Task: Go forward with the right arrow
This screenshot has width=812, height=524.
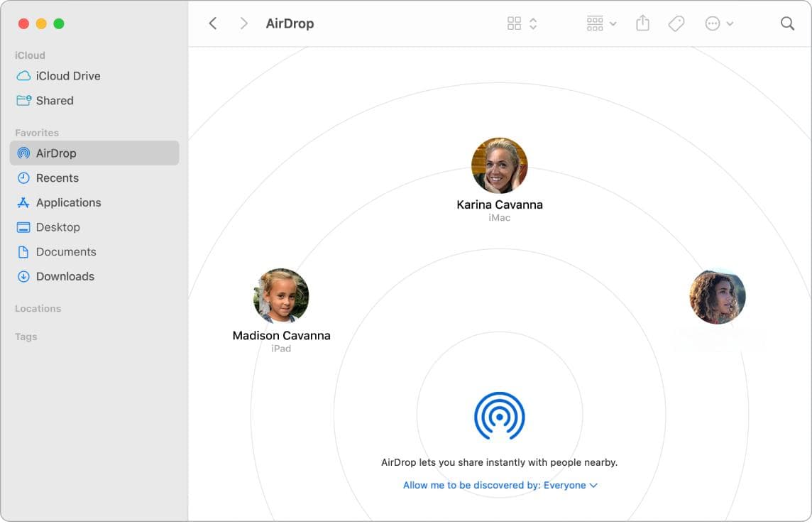Action: (x=243, y=23)
